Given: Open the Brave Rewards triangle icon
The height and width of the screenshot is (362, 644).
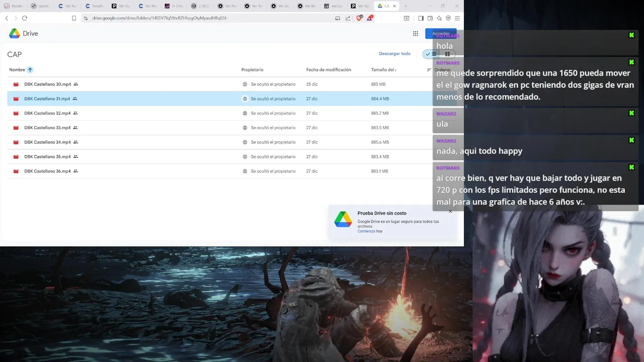Looking at the screenshot, I should coord(370,18).
